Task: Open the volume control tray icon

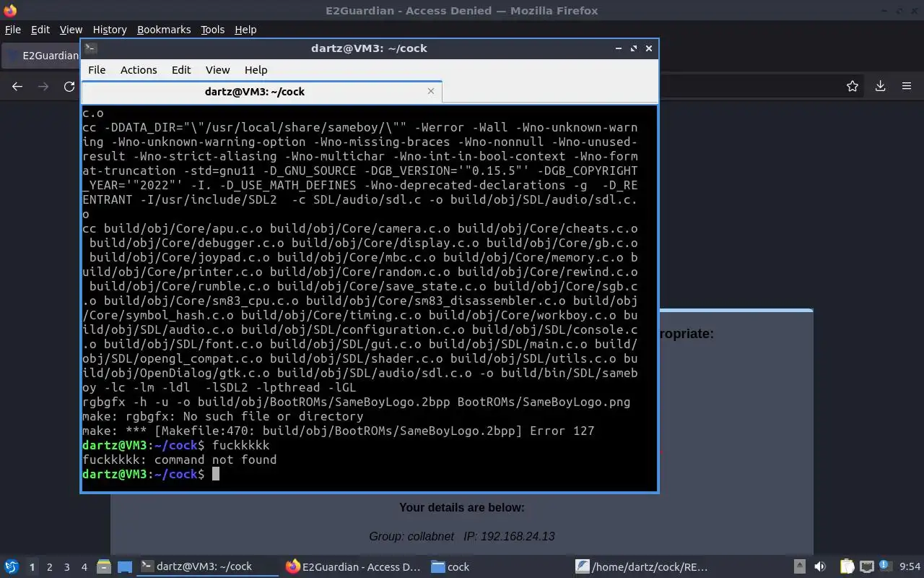Action: coord(820,567)
